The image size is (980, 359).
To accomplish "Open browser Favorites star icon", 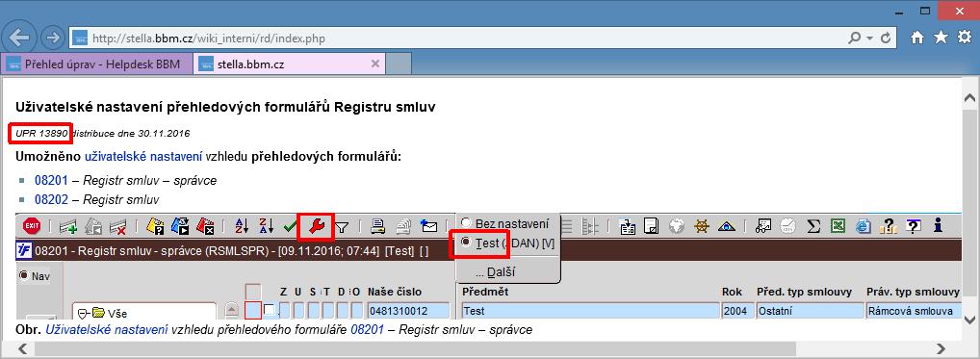I will (940, 38).
